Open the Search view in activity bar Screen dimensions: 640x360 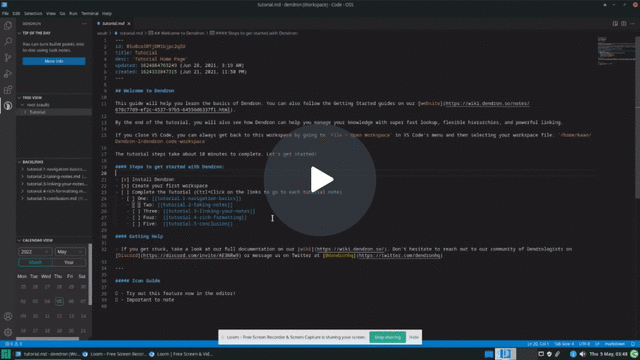(8, 42)
